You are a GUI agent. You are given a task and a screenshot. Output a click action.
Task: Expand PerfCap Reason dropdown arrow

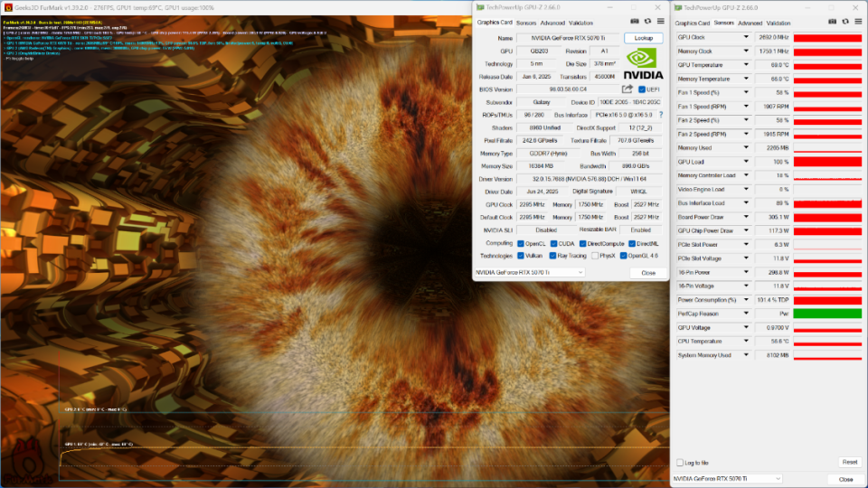746,314
